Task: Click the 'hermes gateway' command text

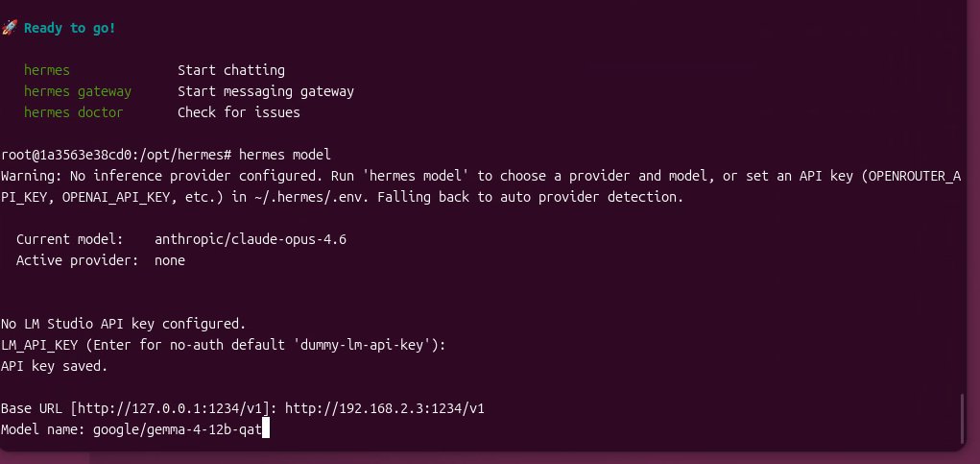Action: [x=78, y=91]
